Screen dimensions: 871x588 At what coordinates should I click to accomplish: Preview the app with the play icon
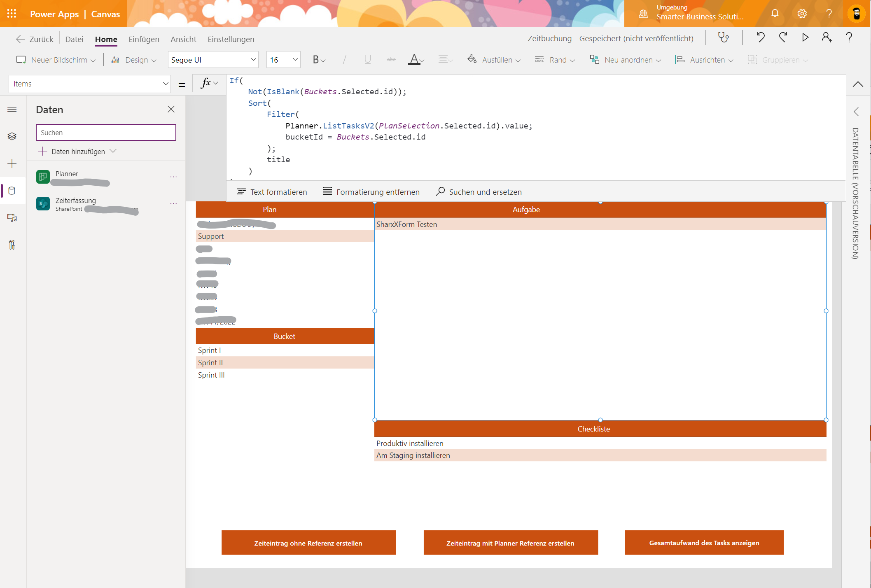point(805,37)
